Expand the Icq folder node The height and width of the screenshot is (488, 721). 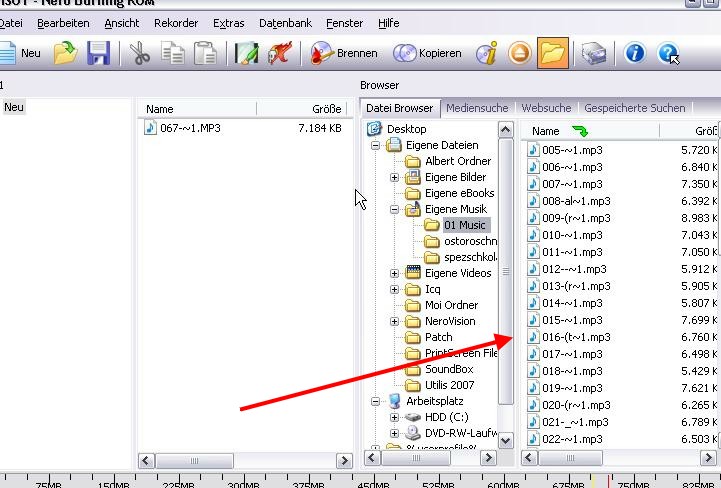pos(394,289)
